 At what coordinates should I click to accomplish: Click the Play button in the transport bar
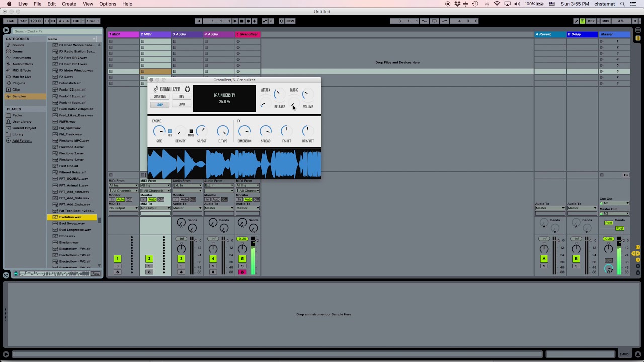(235, 21)
